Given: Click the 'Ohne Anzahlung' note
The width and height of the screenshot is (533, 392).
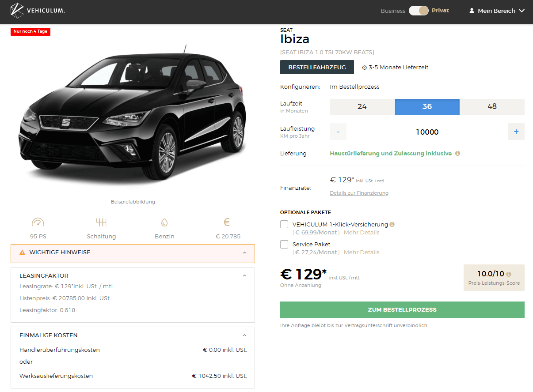Looking at the screenshot, I should pos(301,285).
